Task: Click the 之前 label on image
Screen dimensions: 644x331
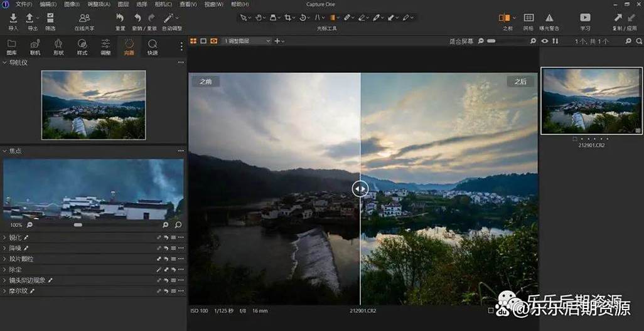Action: coord(206,81)
